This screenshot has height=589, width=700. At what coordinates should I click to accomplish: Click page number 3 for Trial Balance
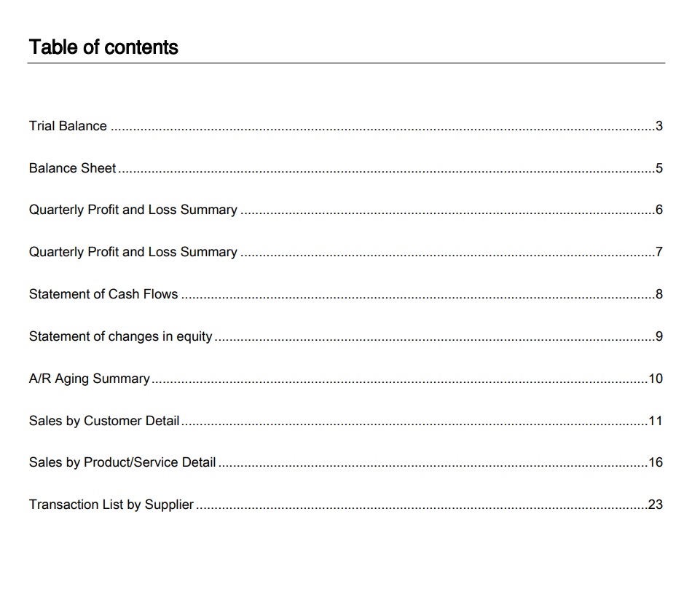coord(659,126)
